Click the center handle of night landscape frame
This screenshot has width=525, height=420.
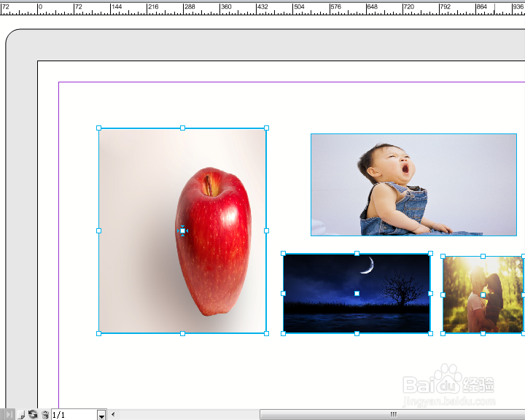tap(357, 293)
